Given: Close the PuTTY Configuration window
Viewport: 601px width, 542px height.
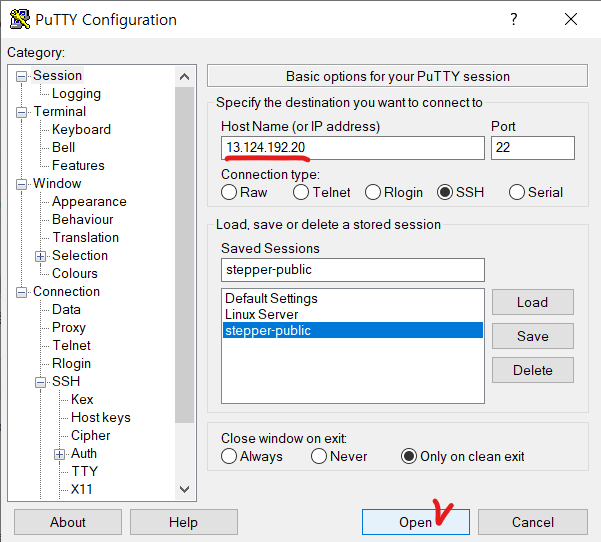Looking at the screenshot, I should (x=571, y=19).
